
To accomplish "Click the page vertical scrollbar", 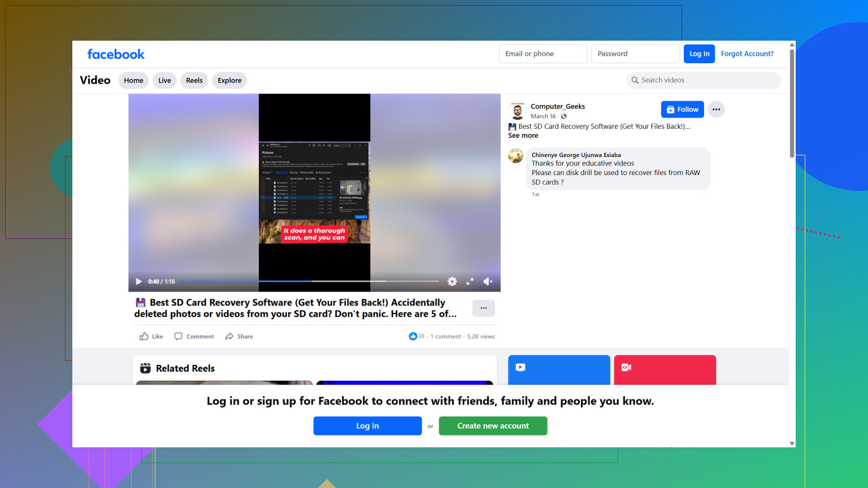I will pos(792,103).
